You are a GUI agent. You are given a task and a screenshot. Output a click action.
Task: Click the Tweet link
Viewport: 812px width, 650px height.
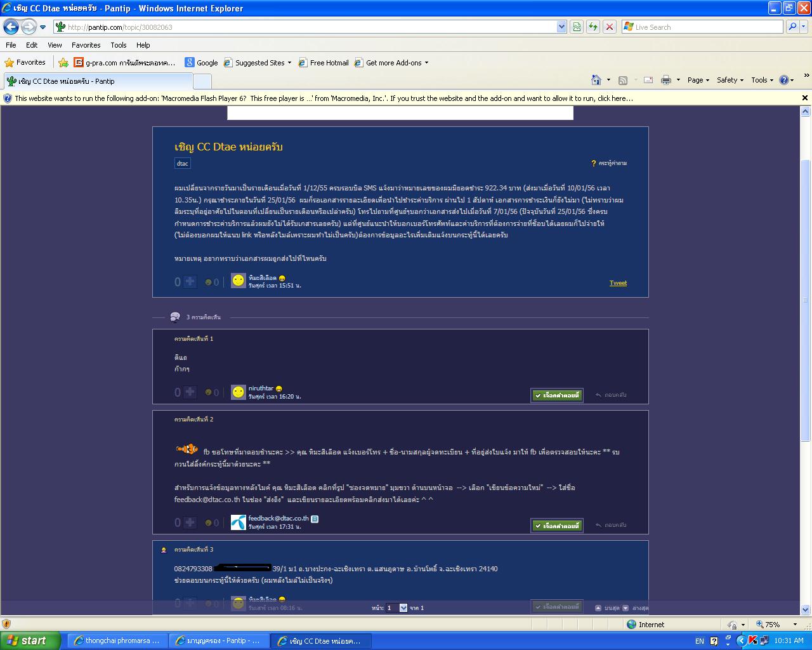pyautogui.click(x=618, y=283)
